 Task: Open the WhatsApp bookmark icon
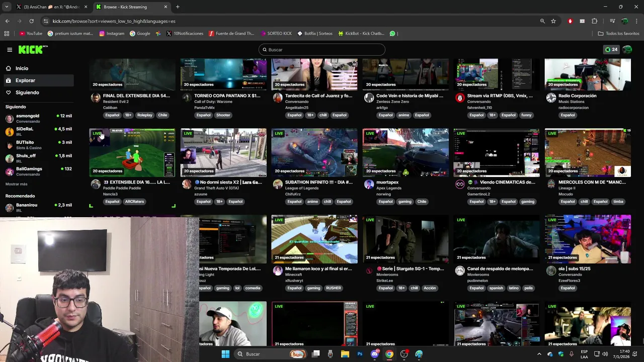coord(392,34)
